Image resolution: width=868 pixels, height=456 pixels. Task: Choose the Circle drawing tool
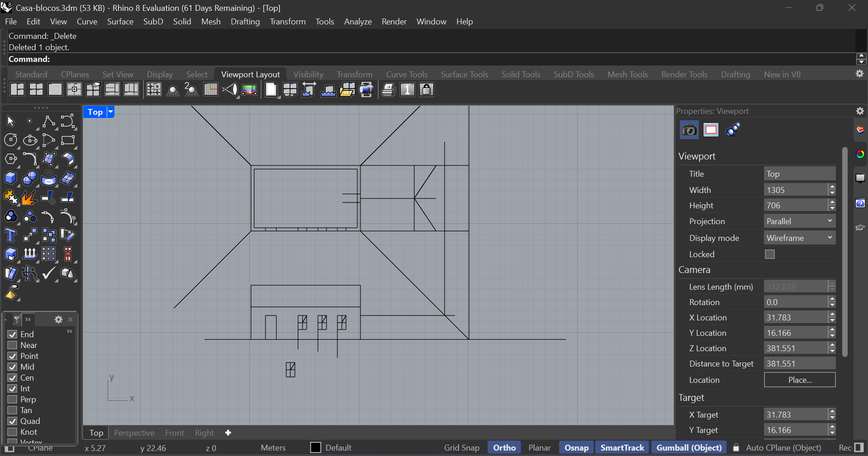point(10,140)
